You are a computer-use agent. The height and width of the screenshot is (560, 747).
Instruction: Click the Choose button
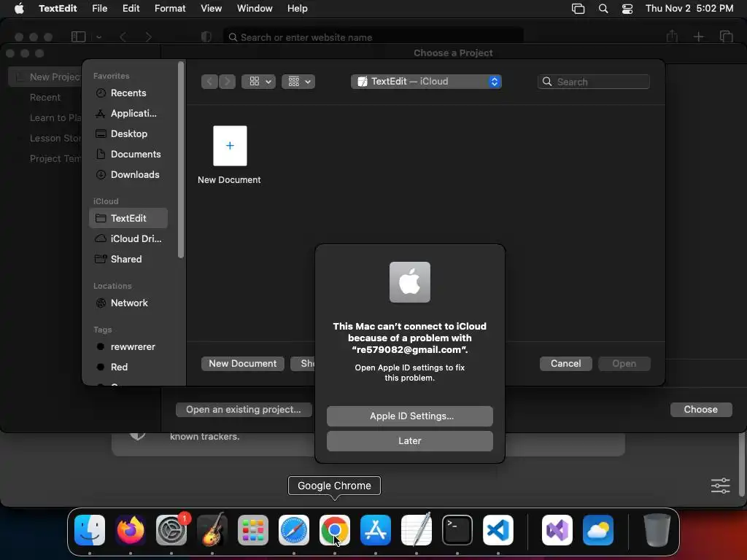[x=701, y=410]
